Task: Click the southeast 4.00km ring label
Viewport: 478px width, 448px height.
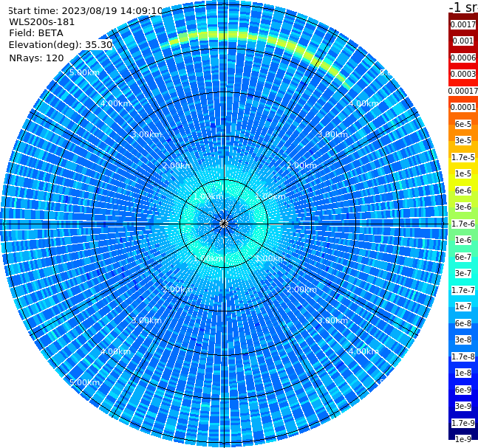Action: coord(363,351)
